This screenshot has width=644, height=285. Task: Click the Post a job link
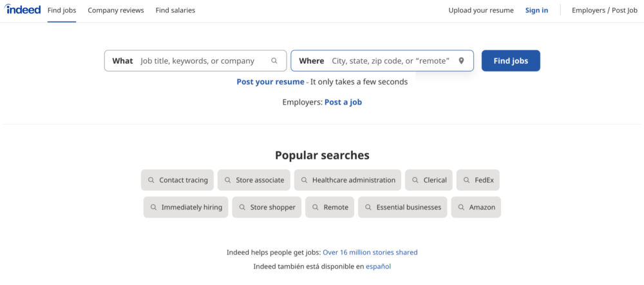[x=343, y=102]
